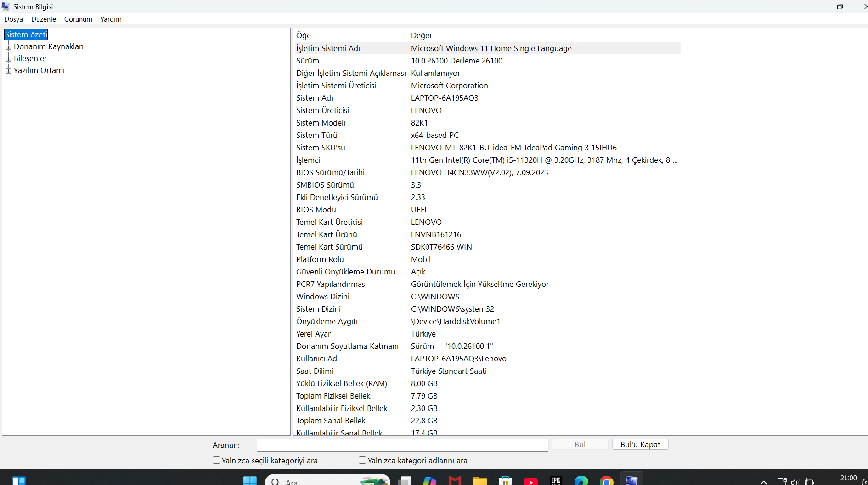The image size is (868, 485).
Task: Click the 'LENOVO H4CN33WW(V2.02), 7.09.2023' value
Action: pos(479,172)
